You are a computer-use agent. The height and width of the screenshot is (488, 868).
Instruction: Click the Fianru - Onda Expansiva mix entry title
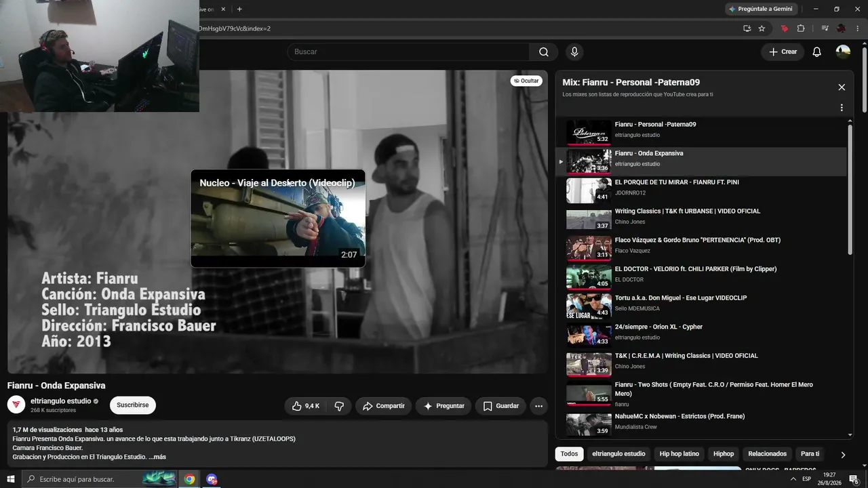coord(649,153)
